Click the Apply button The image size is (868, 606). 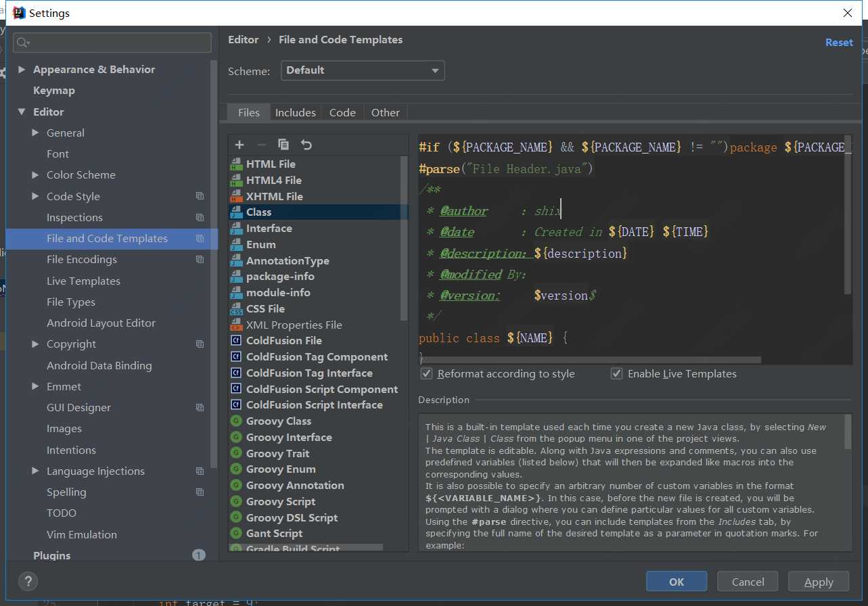[819, 582]
